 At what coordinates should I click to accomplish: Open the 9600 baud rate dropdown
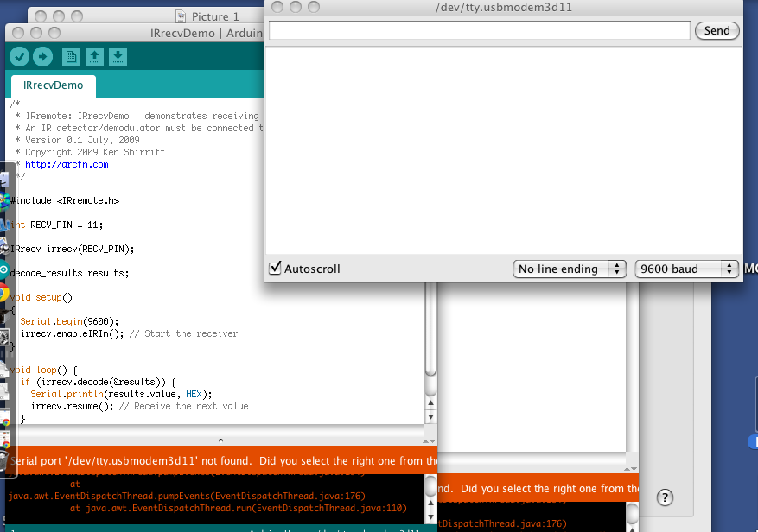coord(686,269)
